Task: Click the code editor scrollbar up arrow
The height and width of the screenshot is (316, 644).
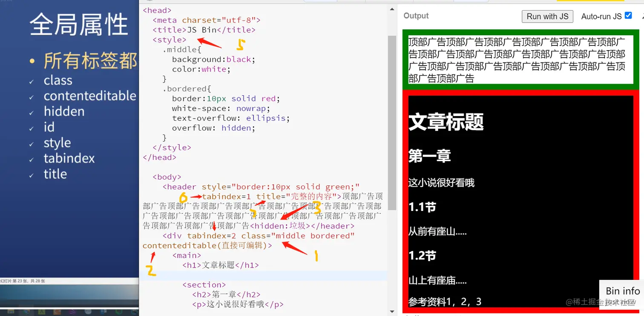Action: [391, 8]
